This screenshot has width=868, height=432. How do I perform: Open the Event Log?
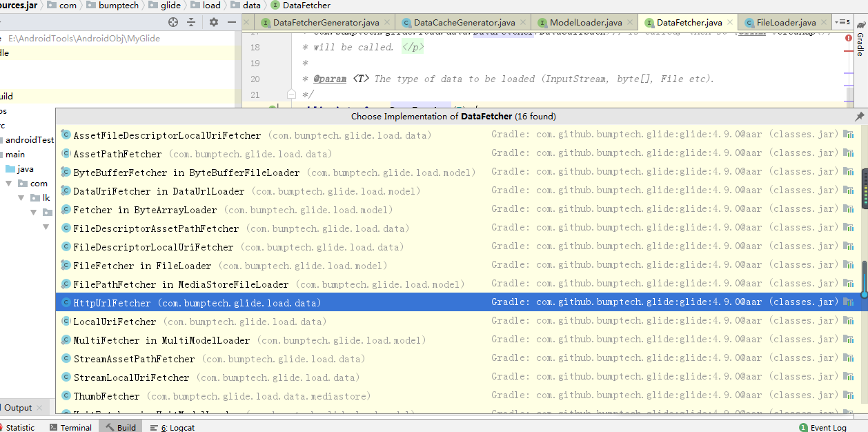(x=822, y=428)
